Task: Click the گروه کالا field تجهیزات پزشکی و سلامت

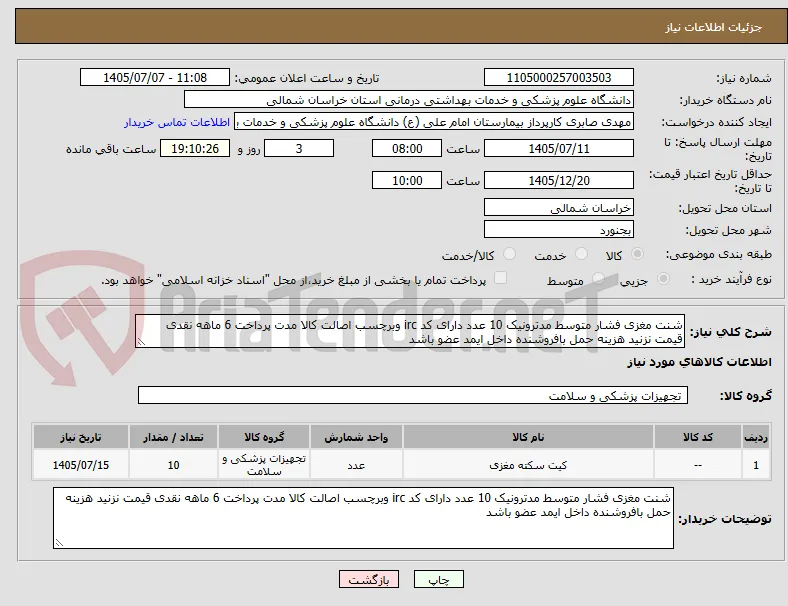Action: pyautogui.click(x=413, y=395)
